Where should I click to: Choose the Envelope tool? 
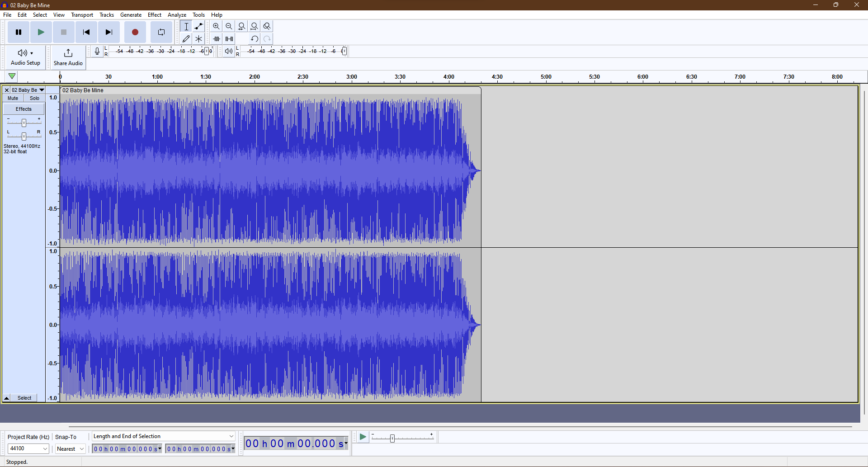pyautogui.click(x=199, y=26)
